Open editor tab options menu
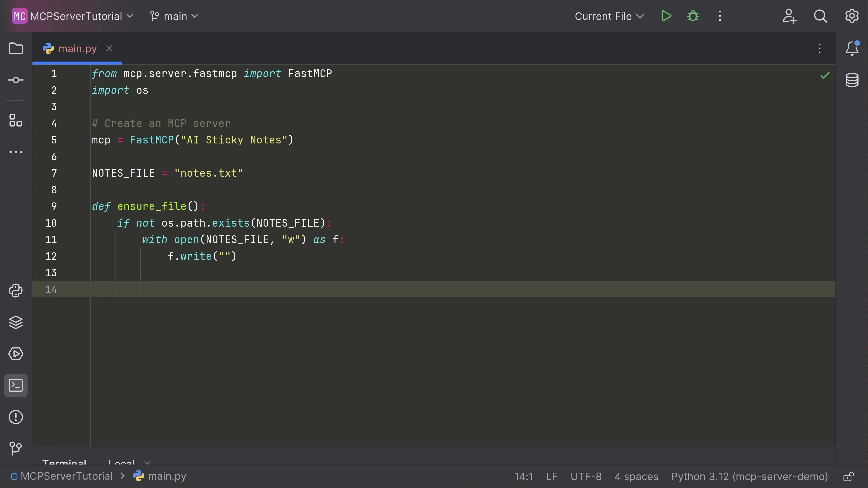This screenshot has width=868, height=488. tap(819, 49)
